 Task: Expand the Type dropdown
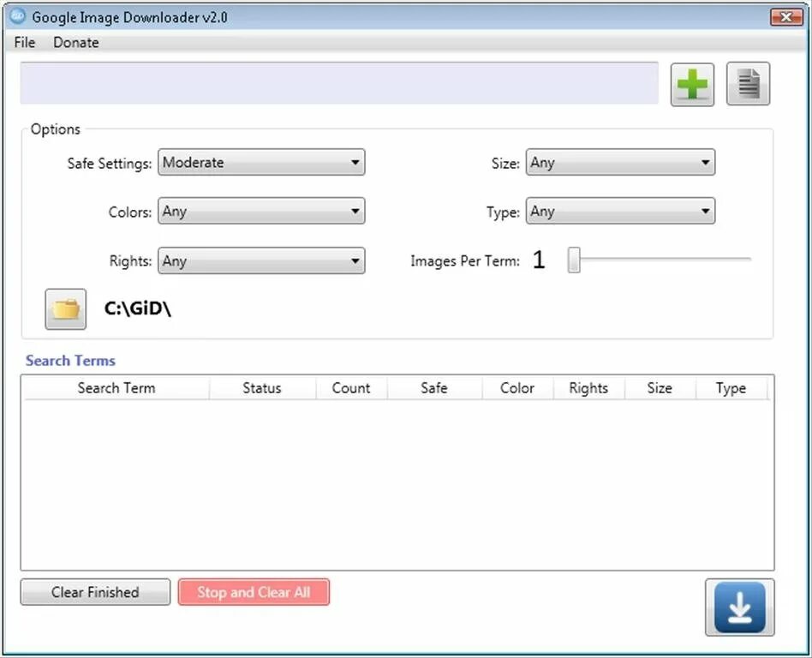pyautogui.click(x=620, y=211)
